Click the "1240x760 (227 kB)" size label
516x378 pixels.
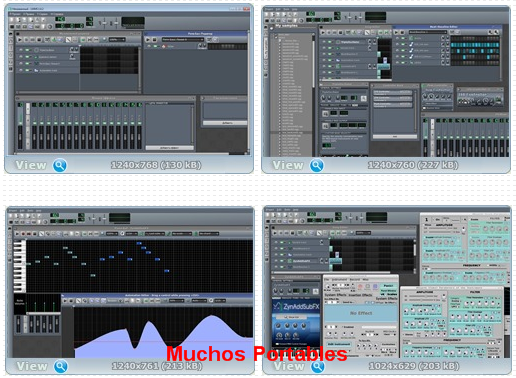pyautogui.click(x=413, y=165)
